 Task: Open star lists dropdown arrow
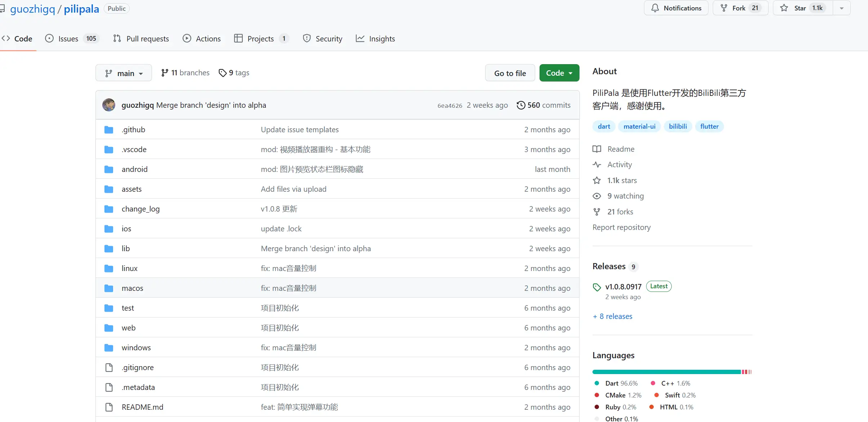(x=842, y=8)
